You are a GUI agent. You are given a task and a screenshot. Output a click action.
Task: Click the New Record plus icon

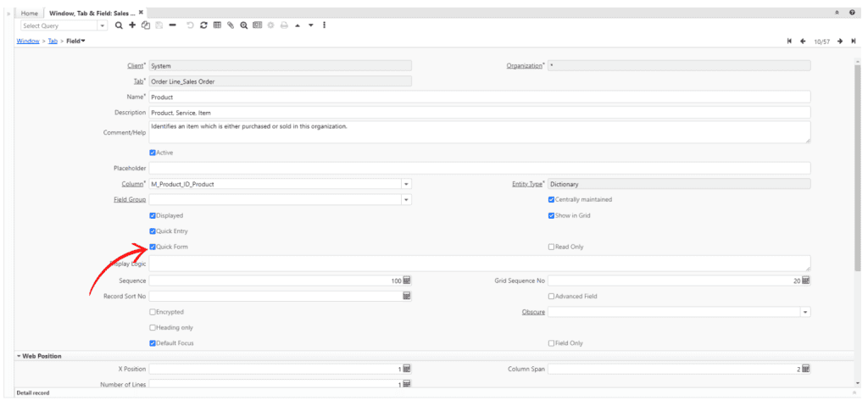click(131, 25)
